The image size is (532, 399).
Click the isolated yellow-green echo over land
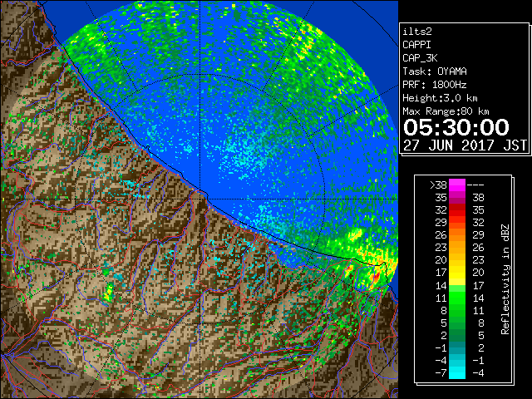pos(109,293)
